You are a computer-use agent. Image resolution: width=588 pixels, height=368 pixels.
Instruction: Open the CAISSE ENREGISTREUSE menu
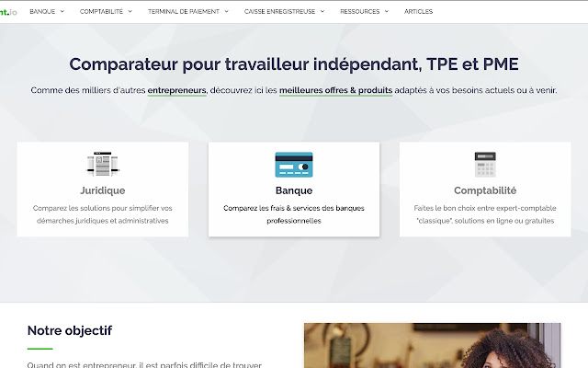279,12
